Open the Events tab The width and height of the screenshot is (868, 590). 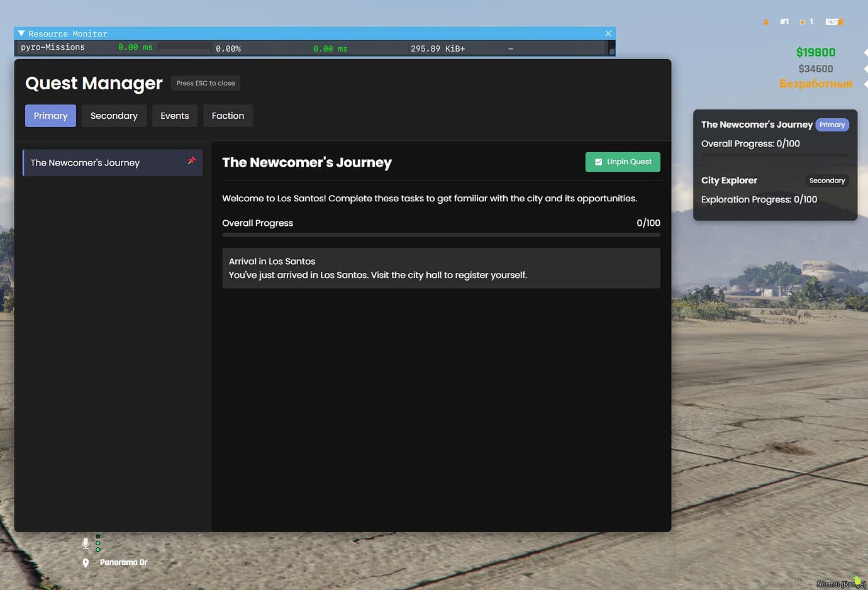[x=175, y=116]
